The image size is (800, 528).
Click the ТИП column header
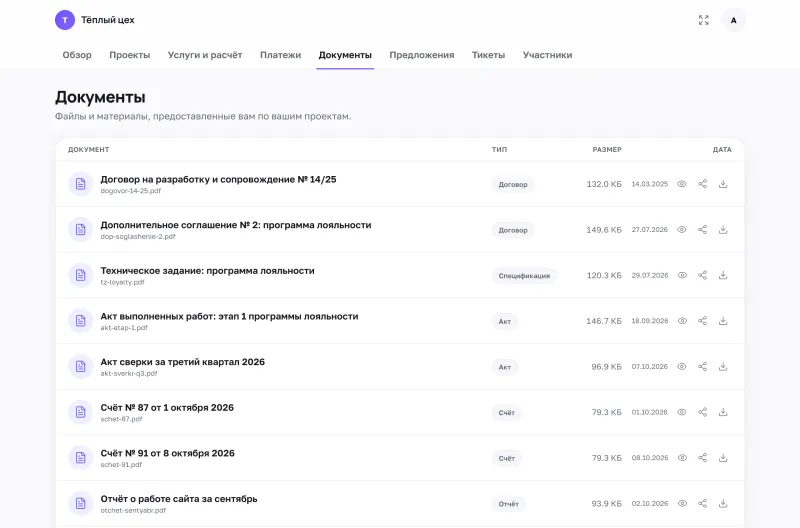(499, 149)
